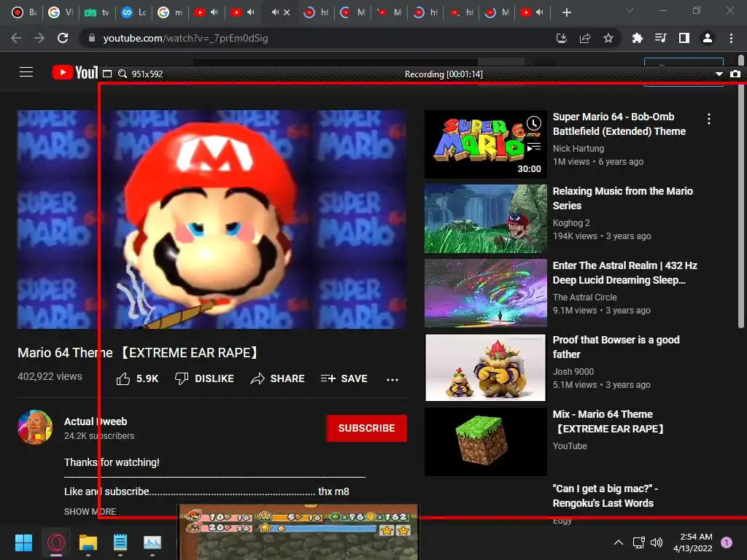Image resolution: width=747 pixels, height=560 pixels.
Task: Expand description with SHOW MORE
Action: coord(90,511)
